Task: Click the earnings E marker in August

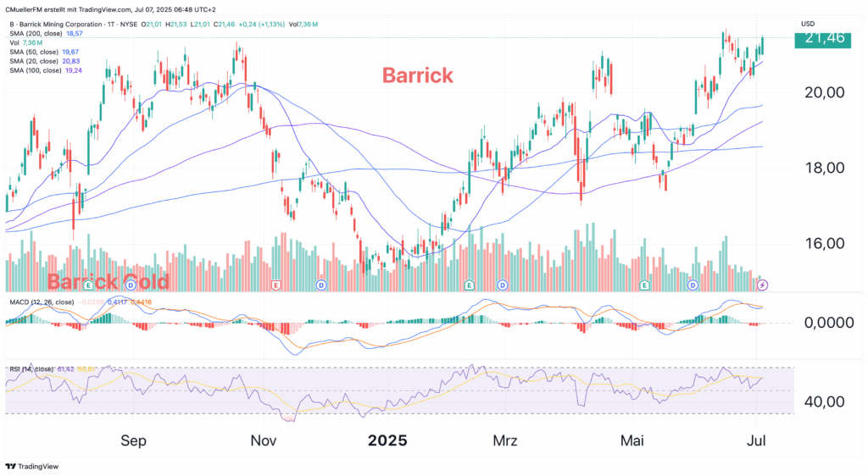Action: coord(87,285)
